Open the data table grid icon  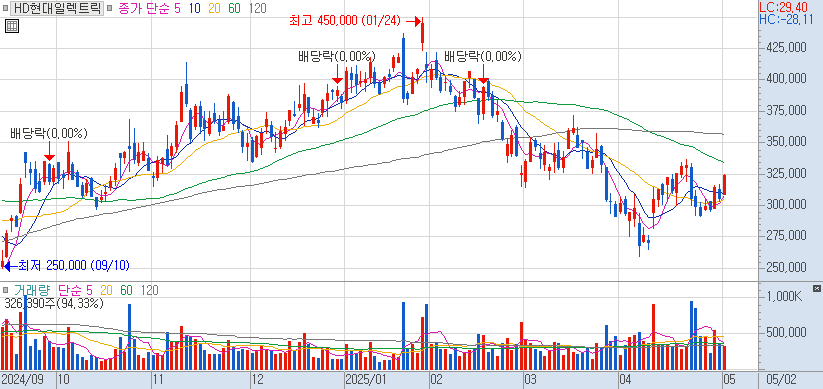pyautogui.click(x=12, y=26)
